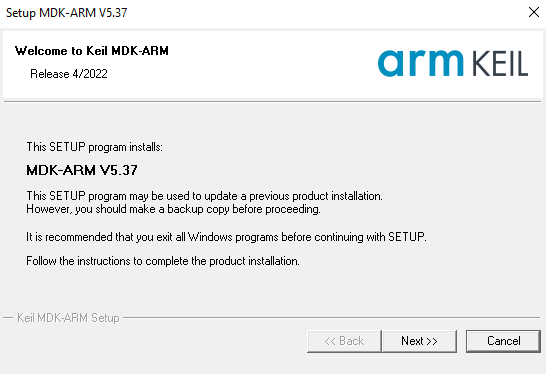Click the line about updating a previous installation
The height and width of the screenshot is (374, 546).
coord(204,196)
